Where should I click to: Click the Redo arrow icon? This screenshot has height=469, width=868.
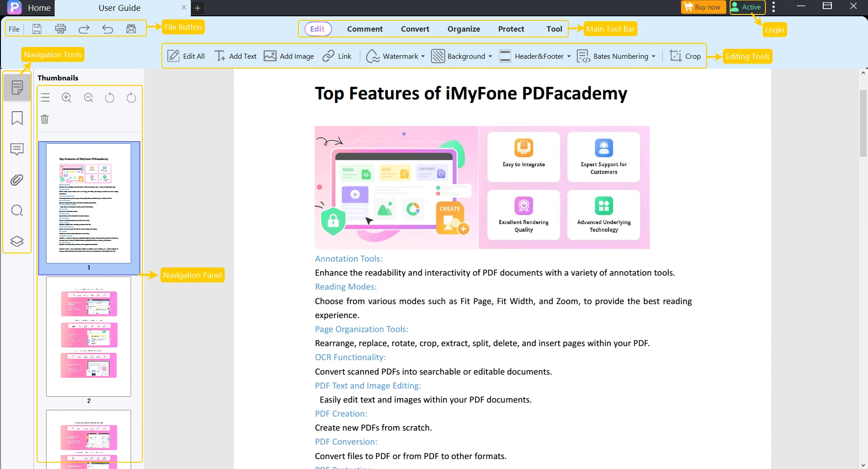tap(84, 29)
